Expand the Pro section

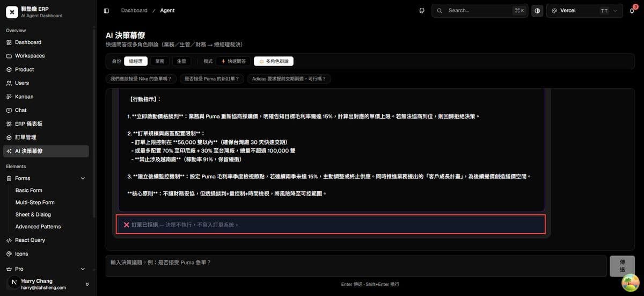46,269
